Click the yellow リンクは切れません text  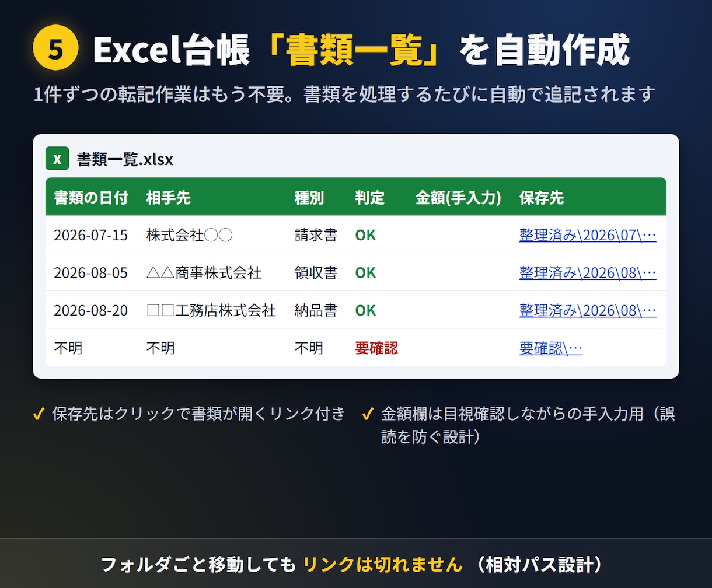[x=383, y=564]
